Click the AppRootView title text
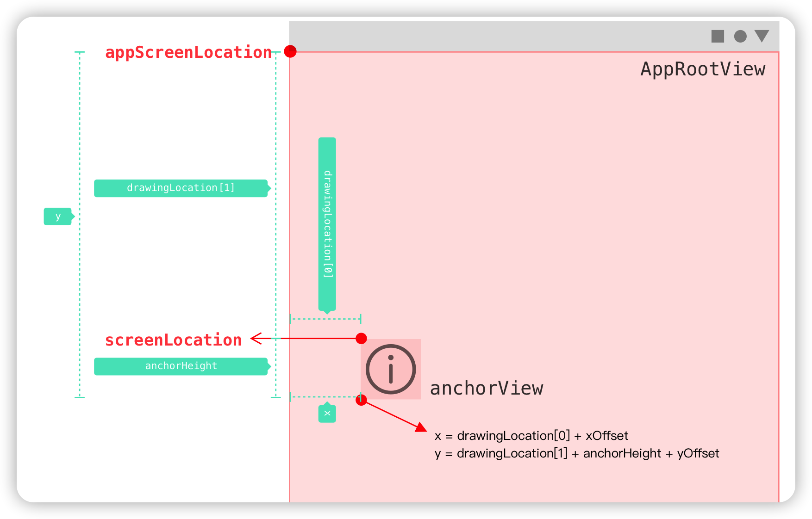 click(703, 69)
